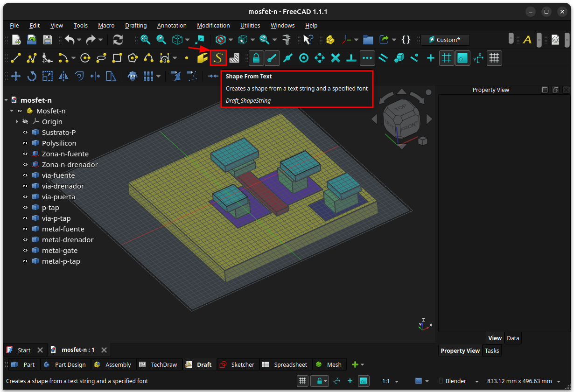This screenshot has height=392, width=574.
Task: Select the Draft Polygon tool
Action: 133,58
